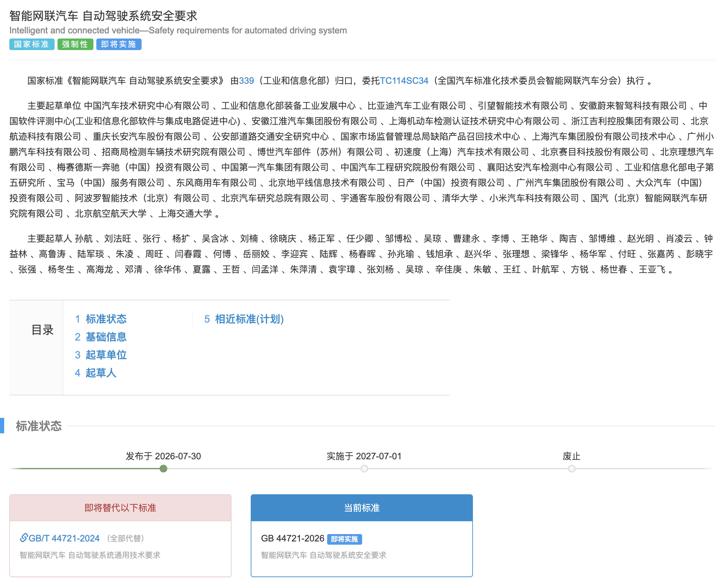Click 宇通客车股份有限公司 in the drafting units
Image resolution: width=723 pixels, height=588 pixels.
[x=385, y=198]
